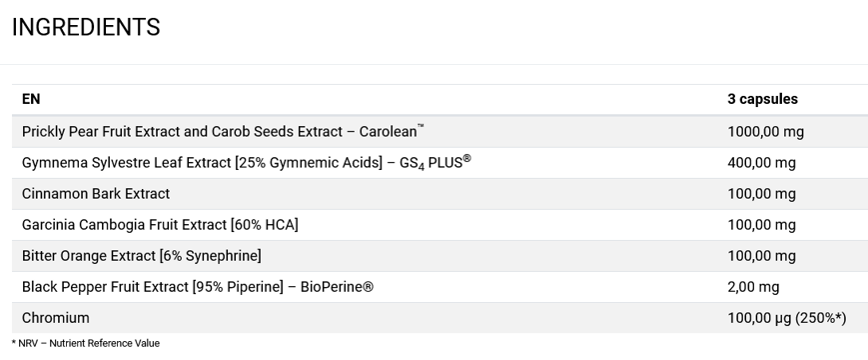868x360 pixels.
Task: Click the 2,00 mg amount
Action: 753,287
